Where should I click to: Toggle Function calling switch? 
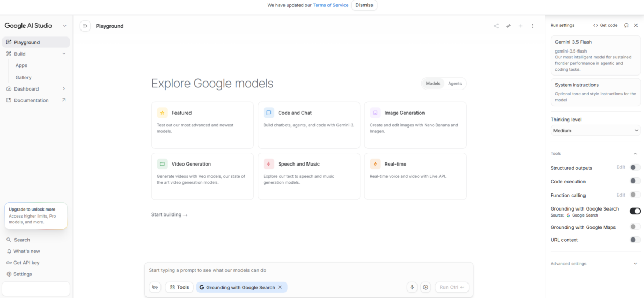coord(635,195)
